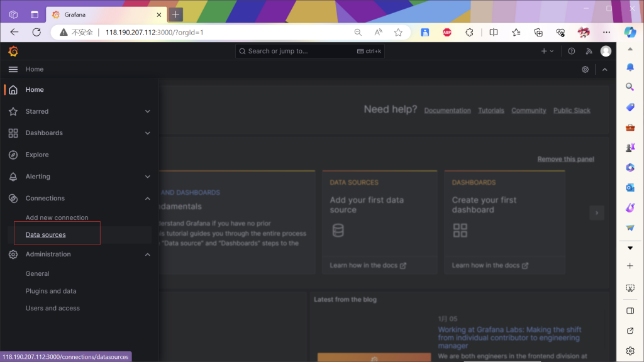The height and width of the screenshot is (362, 644).
Task: Click the Explore compass icon
Action: pyautogui.click(x=13, y=155)
